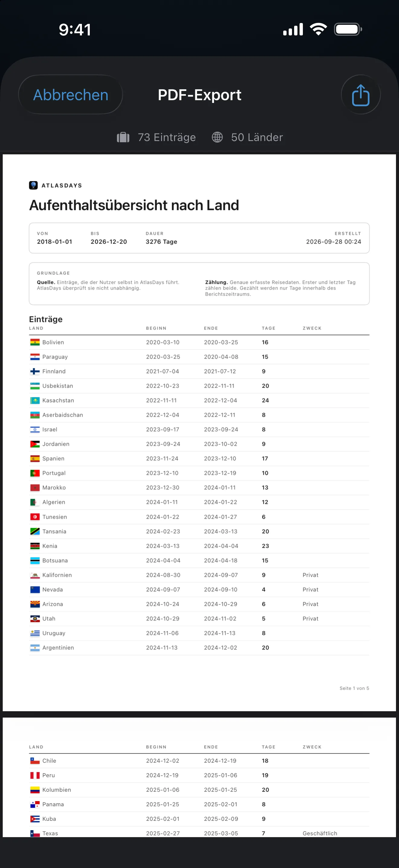The height and width of the screenshot is (868, 399).
Task: Click the 'Marokko' country name
Action: (x=54, y=488)
